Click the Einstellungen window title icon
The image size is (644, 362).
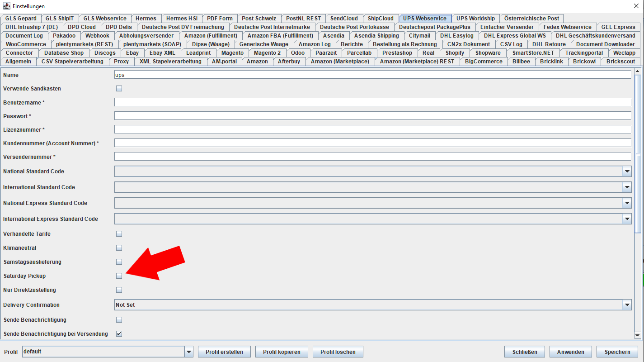coord(6,6)
